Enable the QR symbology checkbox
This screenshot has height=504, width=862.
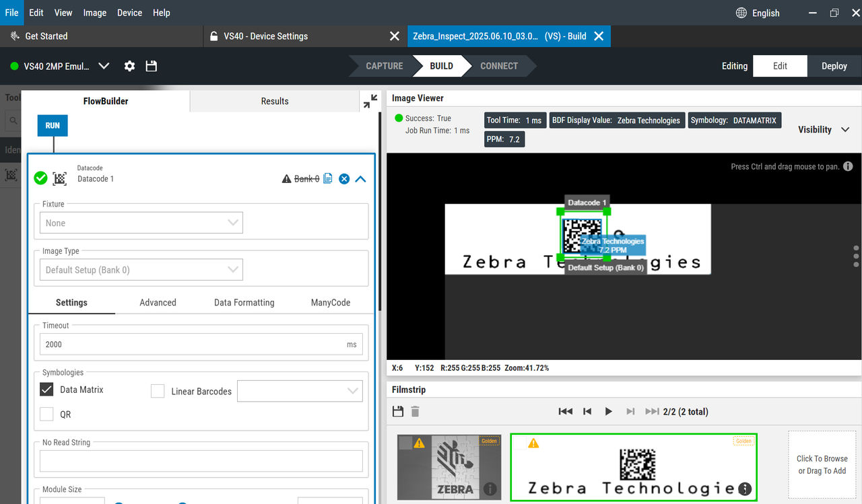pos(46,415)
